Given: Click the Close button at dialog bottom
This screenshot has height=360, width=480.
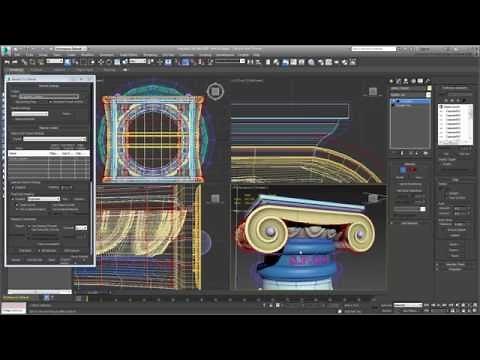Looking at the screenshot, I should 51,260.
